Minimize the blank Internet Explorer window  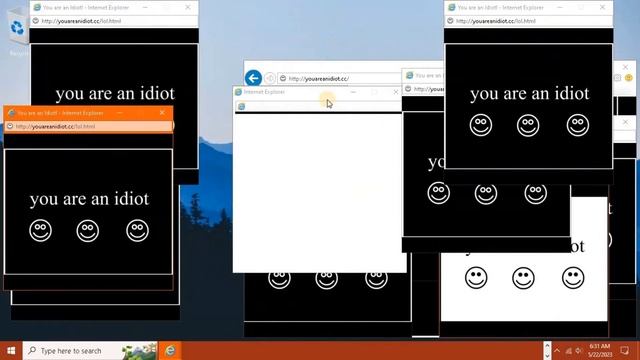(x=353, y=92)
